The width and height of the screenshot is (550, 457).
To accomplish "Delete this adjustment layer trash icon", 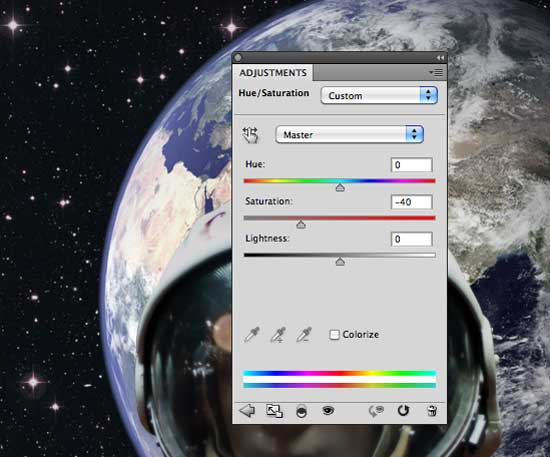I will 432,411.
